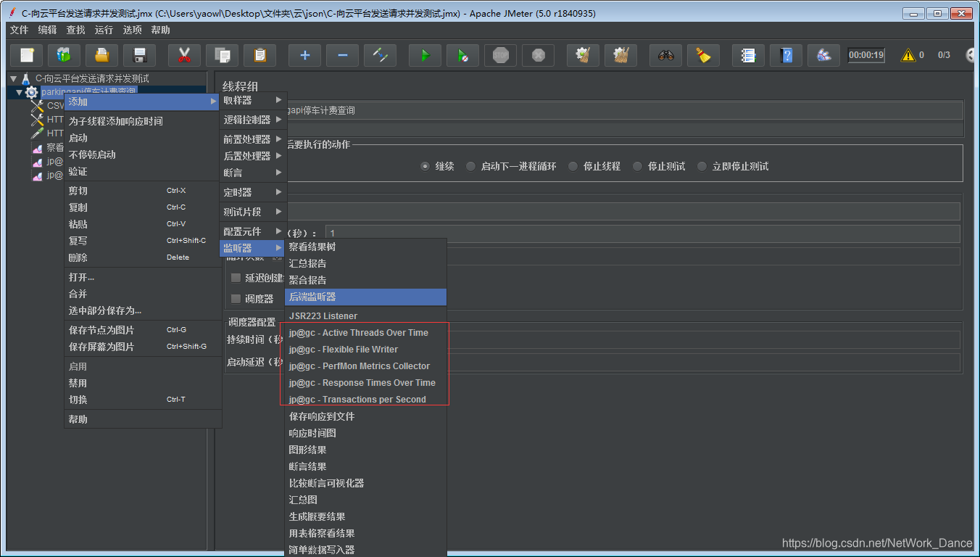980x557 pixels.
Task: Collapse all nodes with minus icon
Action: coord(343,55)
